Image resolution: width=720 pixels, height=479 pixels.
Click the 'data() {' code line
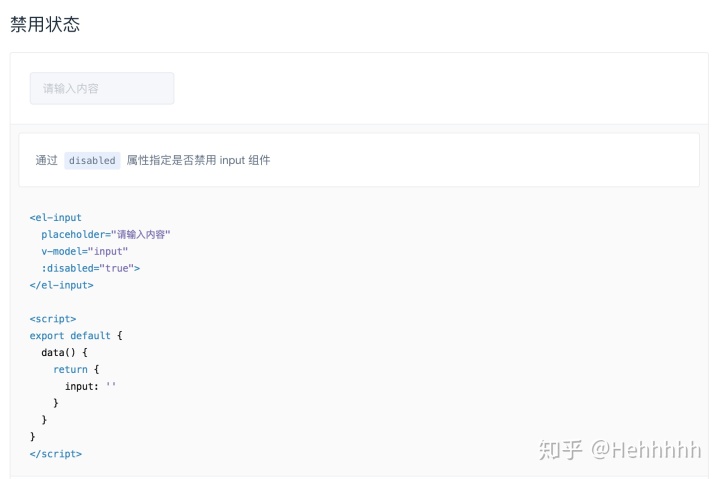coord(64,353)
